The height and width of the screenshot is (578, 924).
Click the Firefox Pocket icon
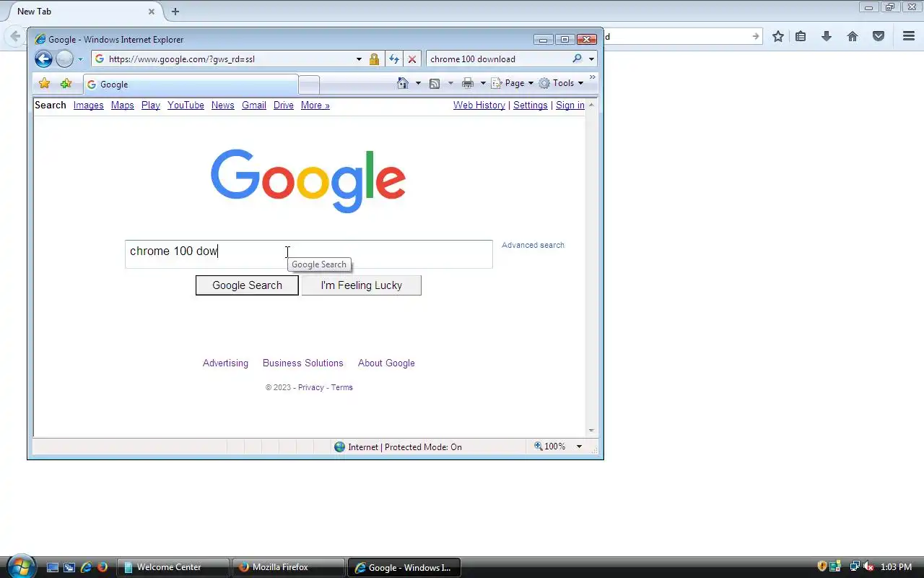click(x=879, y=36)
